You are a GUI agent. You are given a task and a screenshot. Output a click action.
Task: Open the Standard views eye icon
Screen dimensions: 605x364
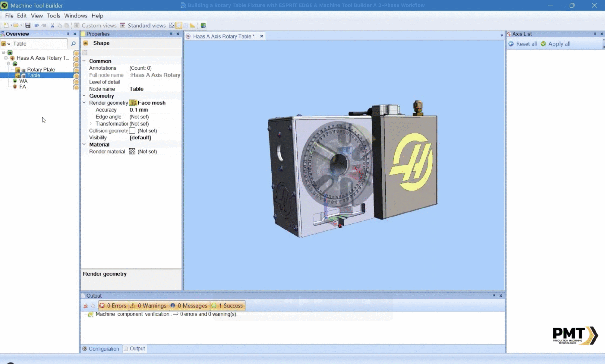click(x=123, y=25)
